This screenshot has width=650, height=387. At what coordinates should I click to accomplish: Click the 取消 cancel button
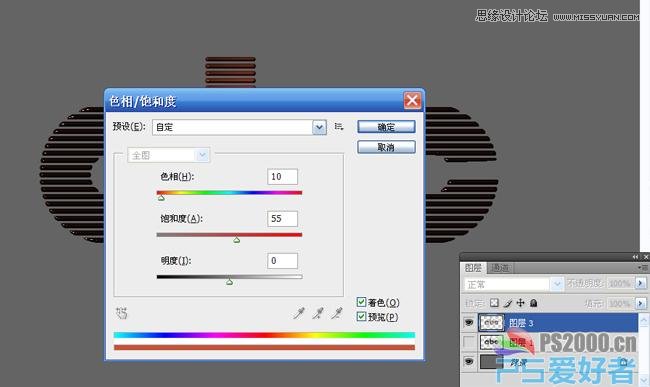click(x=386, y=147)
